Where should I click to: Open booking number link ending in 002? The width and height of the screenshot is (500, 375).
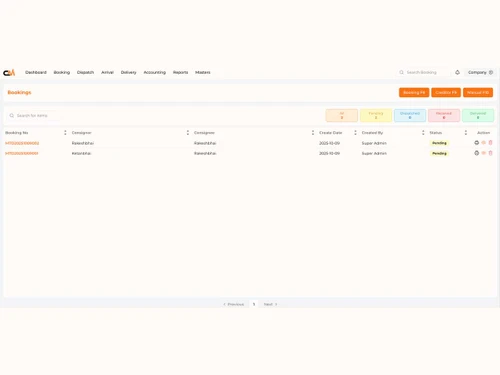click(22, 143)
